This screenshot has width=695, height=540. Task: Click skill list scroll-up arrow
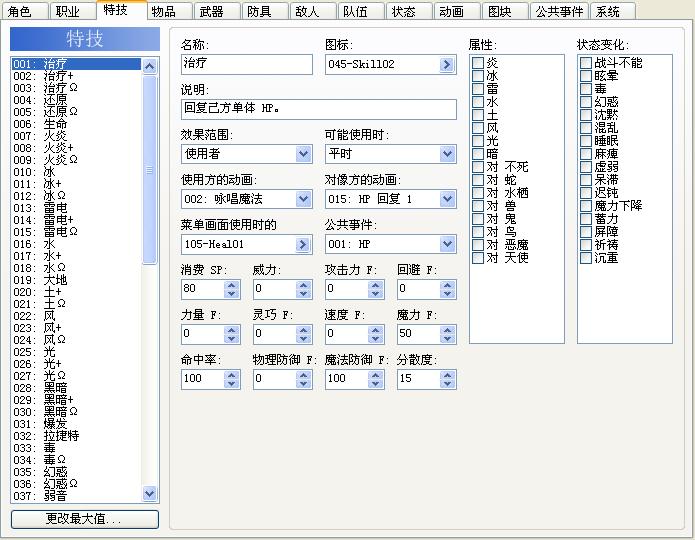click(x=149, y=66)
